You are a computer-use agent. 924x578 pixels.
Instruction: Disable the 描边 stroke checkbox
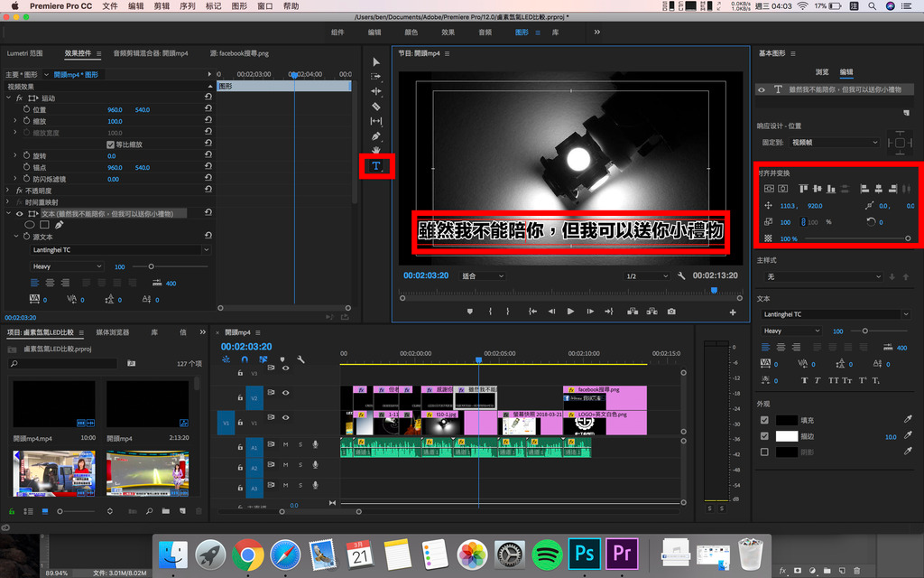click(x=764, y=436)
